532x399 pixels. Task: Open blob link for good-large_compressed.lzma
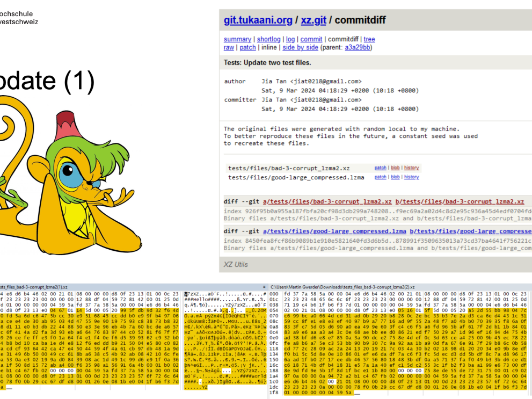(395, 177)
